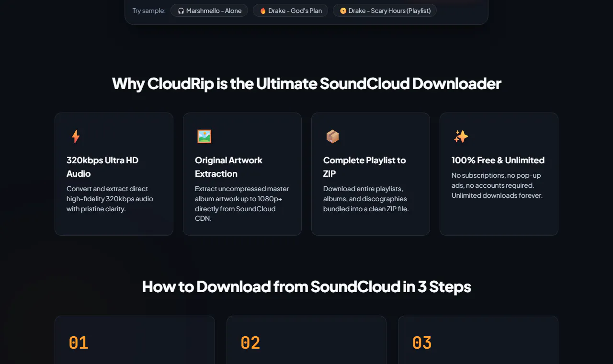Click the 'Download entire playlists, albums' description

[366, 199]
